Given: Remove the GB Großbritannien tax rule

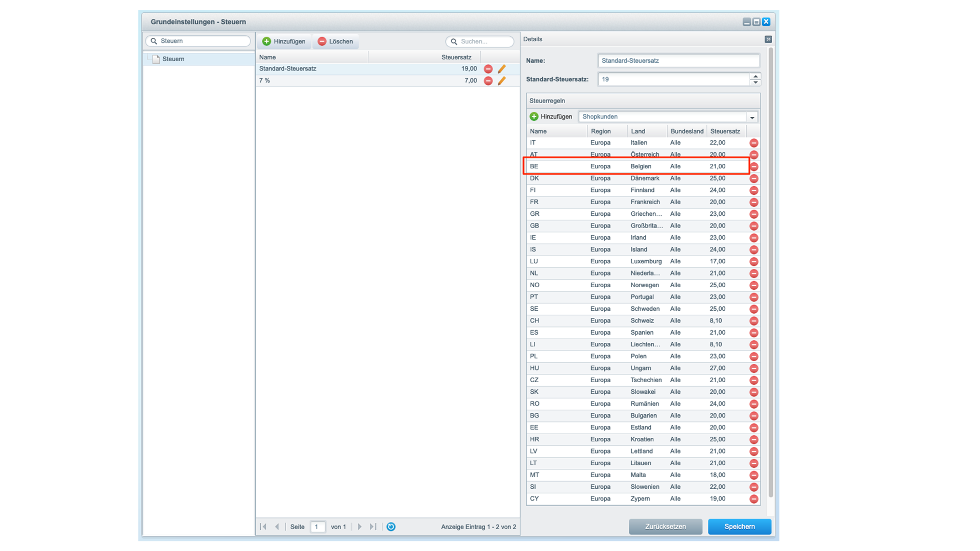Looking at the screenshot, I should coord(753,226).
